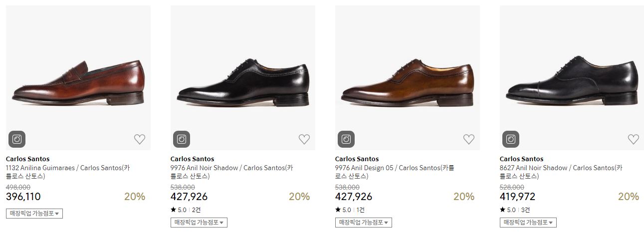Like the 9976 Anil Design 05 shoe
Viewport: 644px width, 242px height.
click(x=469, y=140)
